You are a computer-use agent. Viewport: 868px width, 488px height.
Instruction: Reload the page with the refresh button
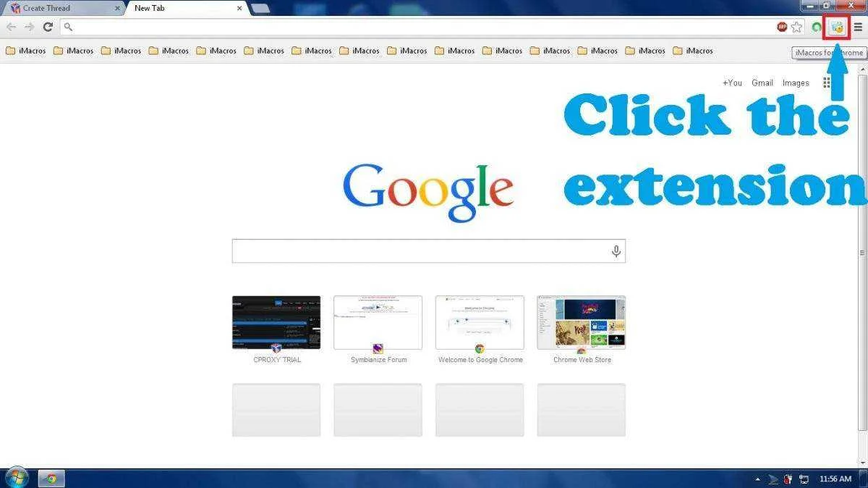point(48,27)
